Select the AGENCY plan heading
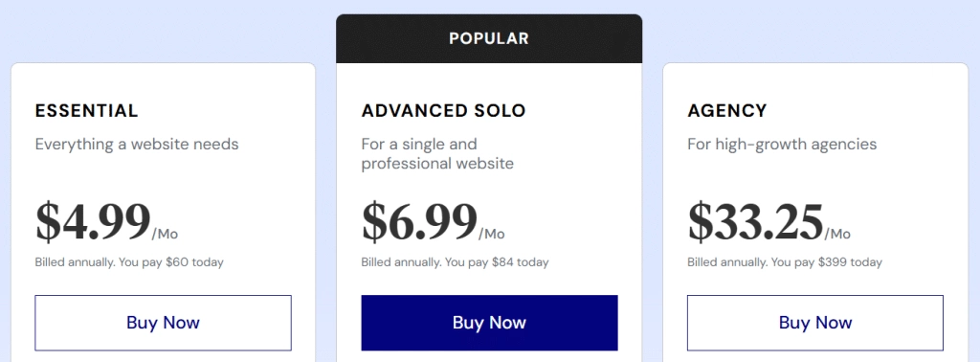 click(727, 111)
